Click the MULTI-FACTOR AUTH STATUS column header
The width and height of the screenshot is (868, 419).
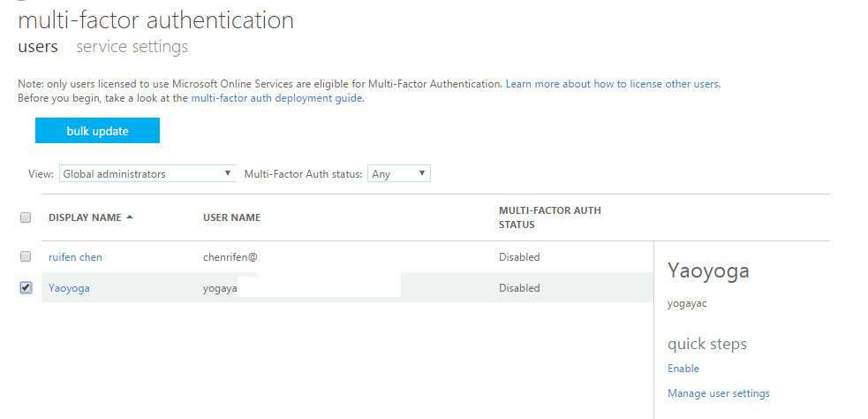(x=550, y=217)
